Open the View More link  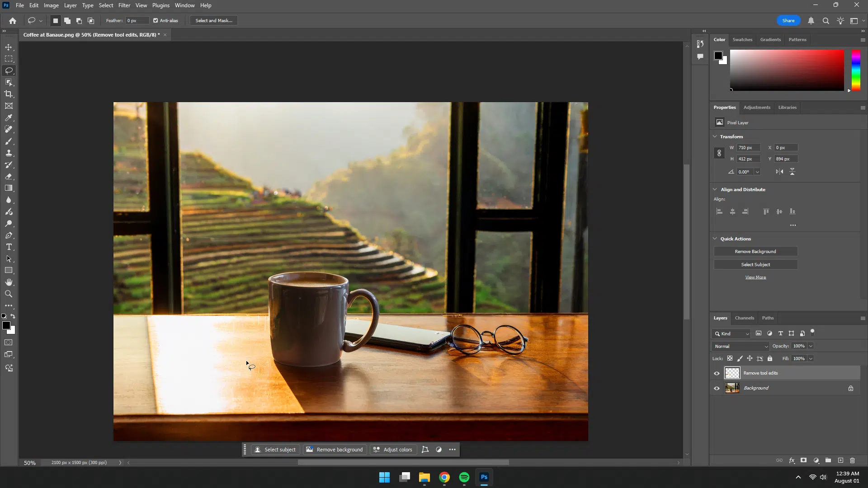(x=755, y=277)
